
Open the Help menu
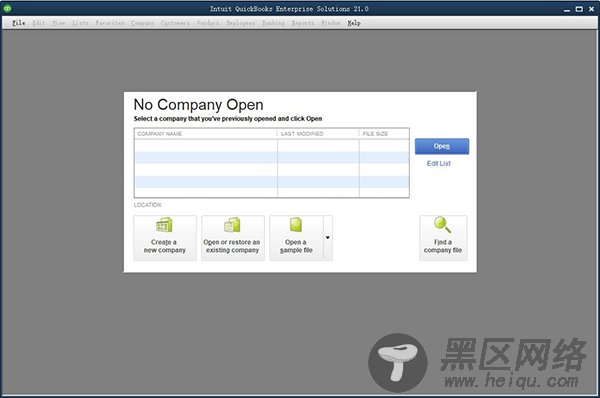[x=354, y=23]
